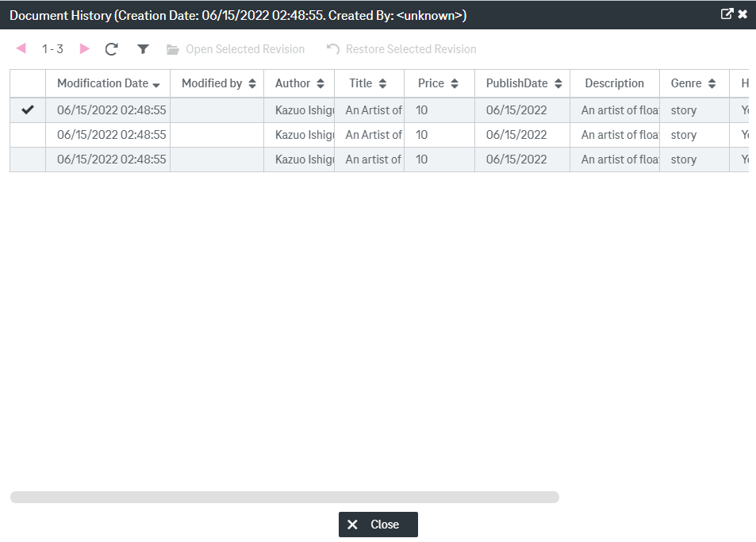Screen dimensions: 756x542
Task: Click the Open Selected Revision folder icon
Action: click(174, 48)
